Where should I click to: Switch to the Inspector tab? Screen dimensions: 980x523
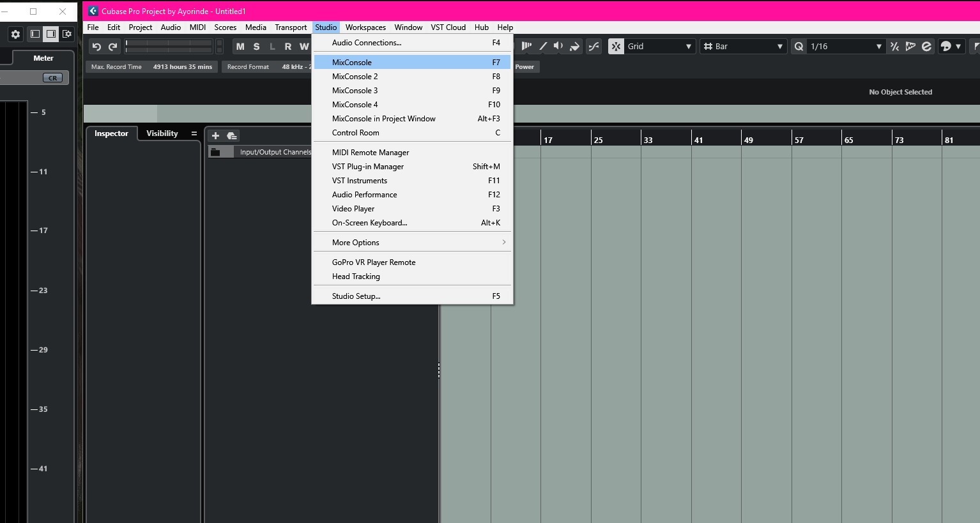[111, 133]
